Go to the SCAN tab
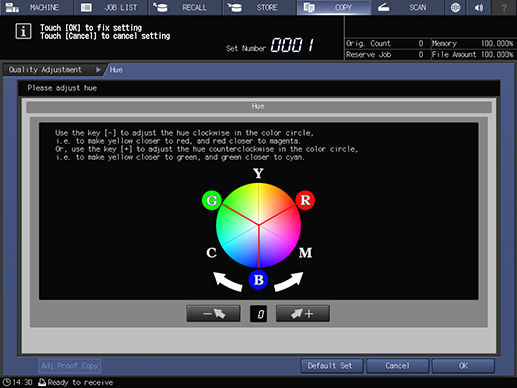The width and height of the screenshot is (517, 388). [x=408, y=7]
